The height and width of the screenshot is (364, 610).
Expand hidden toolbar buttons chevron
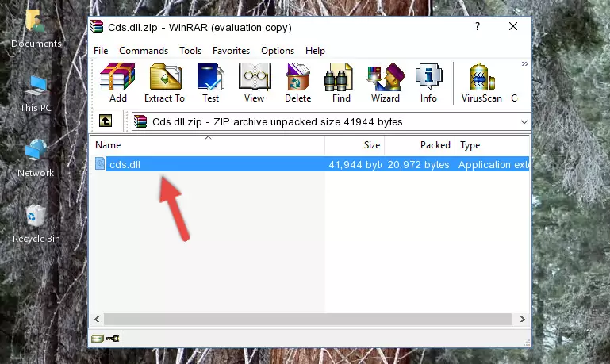click(x=525, y=63)
